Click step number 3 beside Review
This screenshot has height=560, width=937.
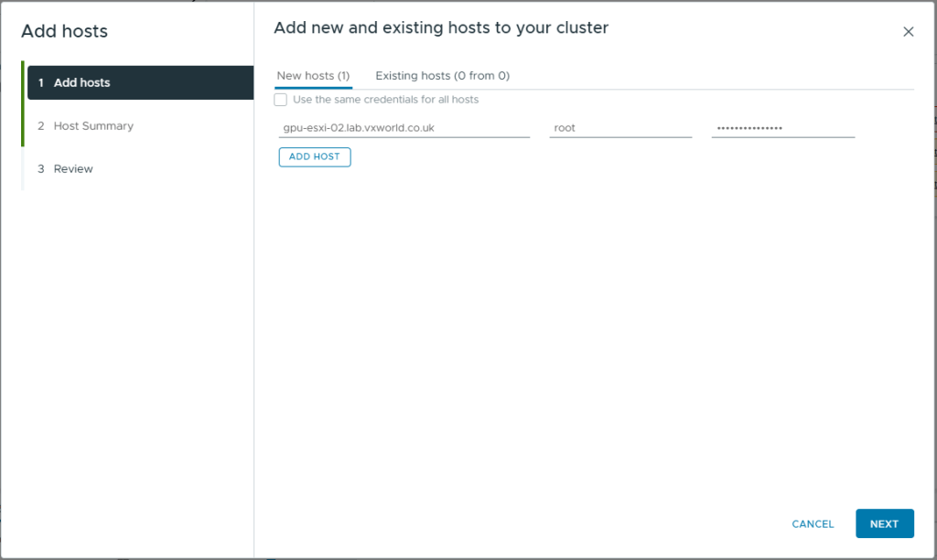pyautogui.click(x=41, y=169)
